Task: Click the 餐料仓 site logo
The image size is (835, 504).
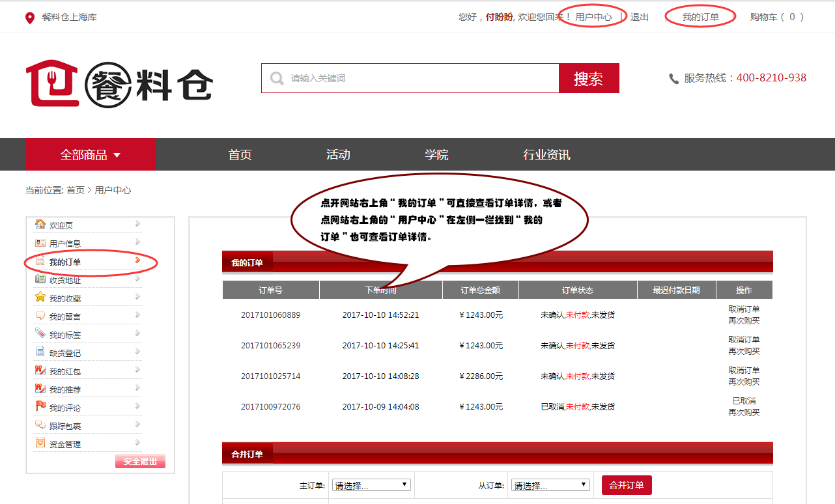Action: coord(119,83)
